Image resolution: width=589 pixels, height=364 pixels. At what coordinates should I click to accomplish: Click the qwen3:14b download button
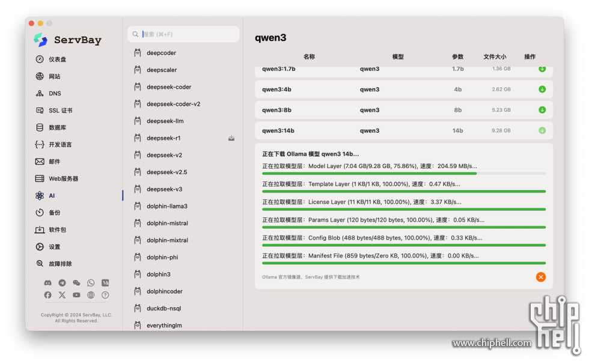[542, 130]
